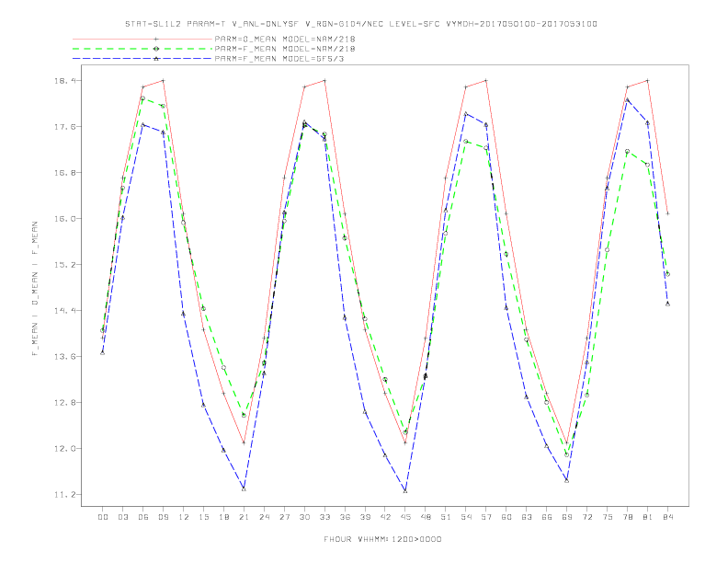Click x-axis tick label 57
This screenshot has width=728, height=563.
click(486, 517)
